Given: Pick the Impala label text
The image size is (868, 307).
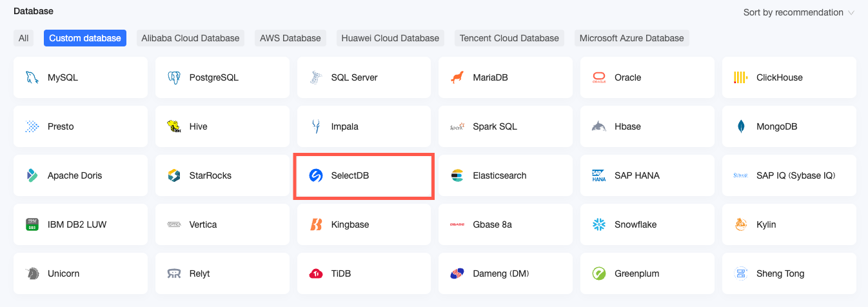Looking at the screenshot, I should click(345, 126).
